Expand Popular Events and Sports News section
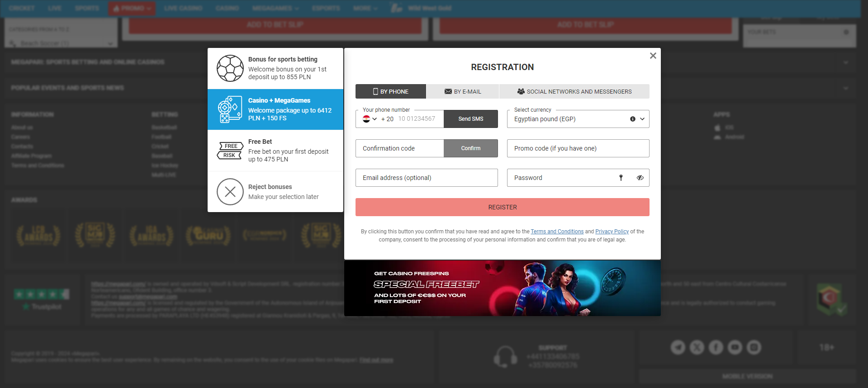Screen dimensions: 868x388 (429, 88)
